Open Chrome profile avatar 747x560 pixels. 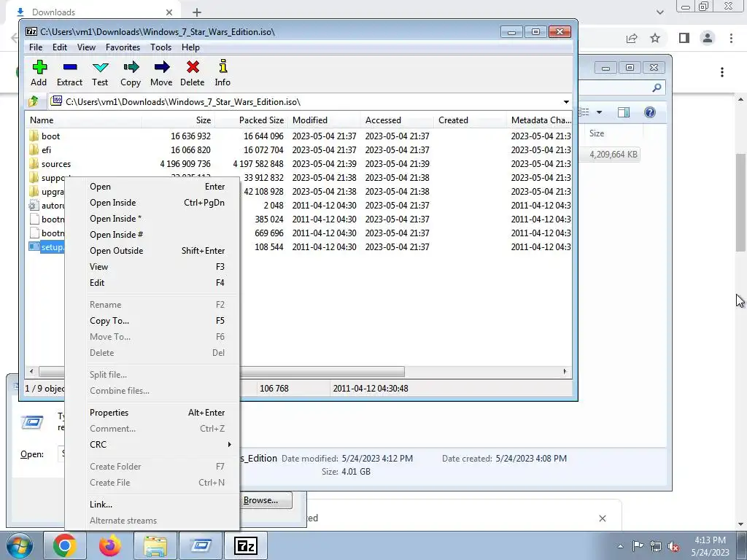[x=708, y=38]
